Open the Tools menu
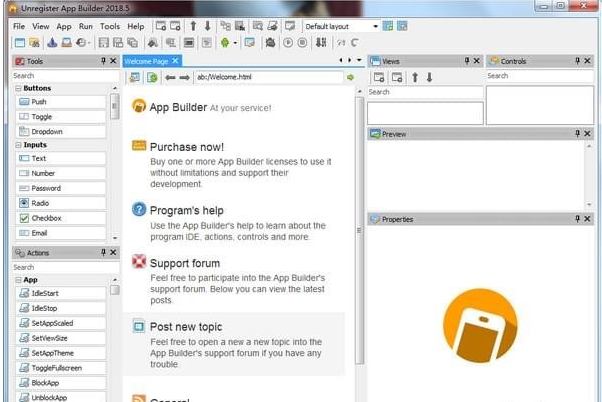This screenshot has width=602, height=402. pyautogui.click(x=110, y=26)
